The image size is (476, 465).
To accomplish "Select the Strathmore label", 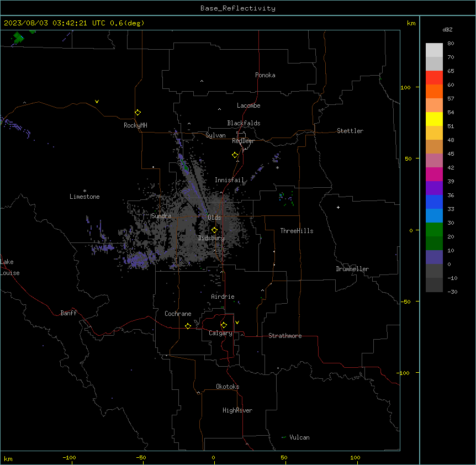I will tap(285, 336).
